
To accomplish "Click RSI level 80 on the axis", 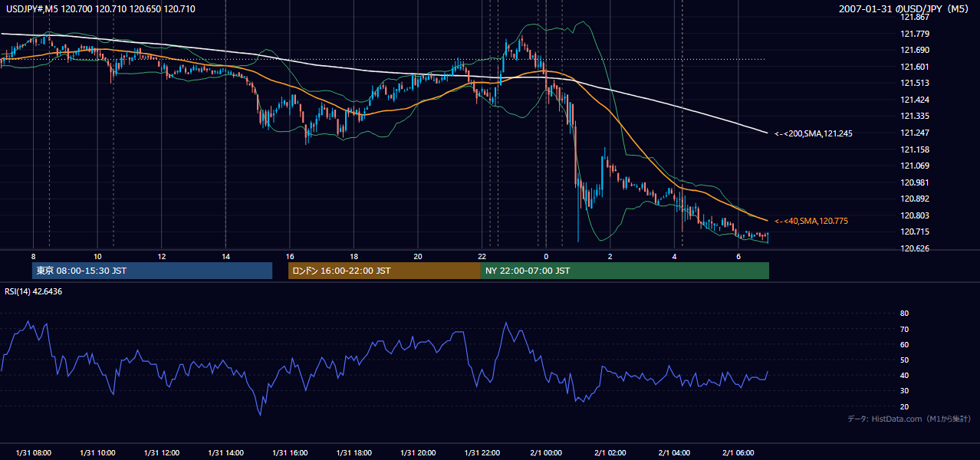I will point(905,314).
